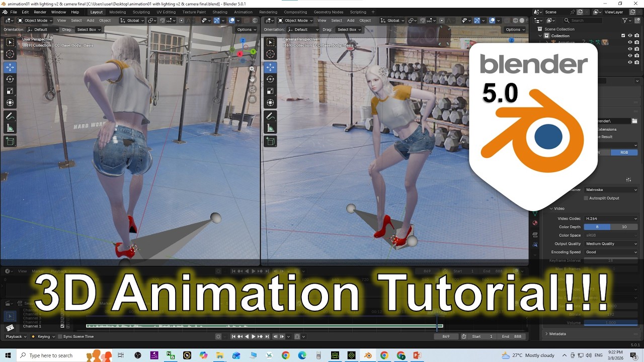
Task: Switch to the Shading workspace tab
Action: tap(219, 12)
